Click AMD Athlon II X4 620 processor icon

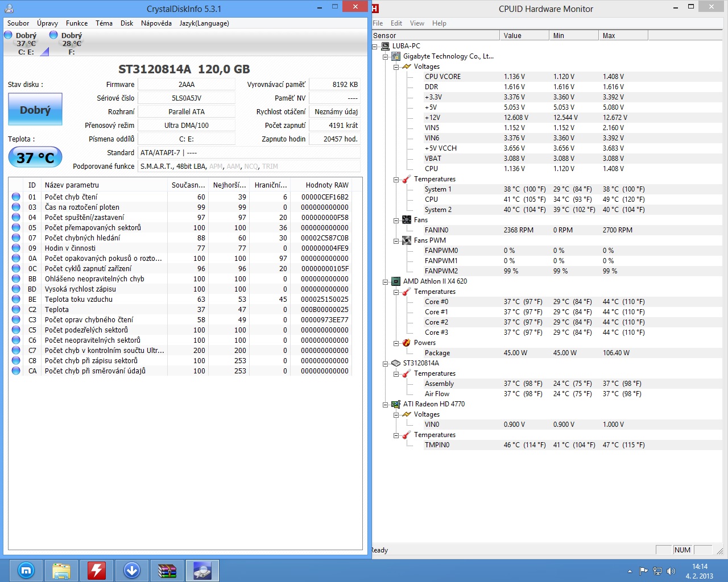396,281
